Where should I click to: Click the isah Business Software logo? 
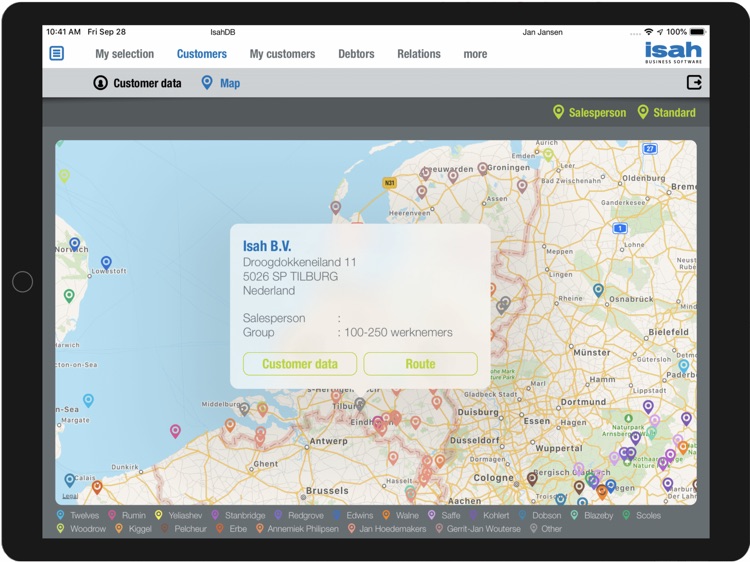click(673, 53)
